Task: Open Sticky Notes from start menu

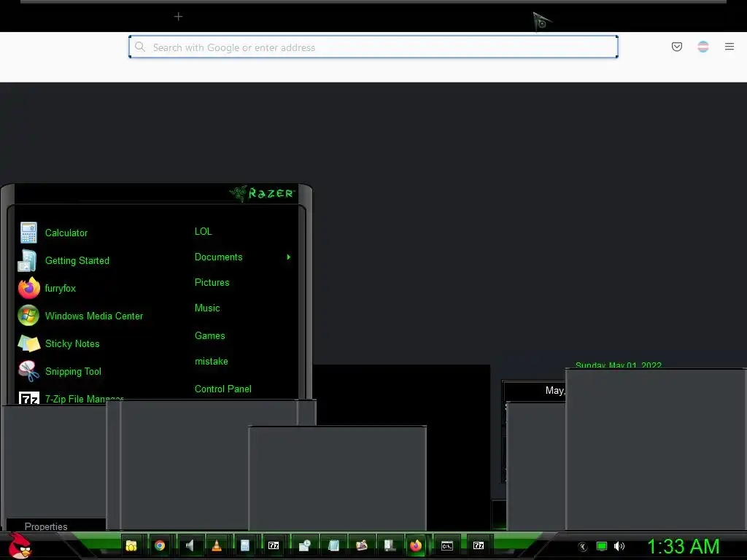Action: (x=72, y=343)
